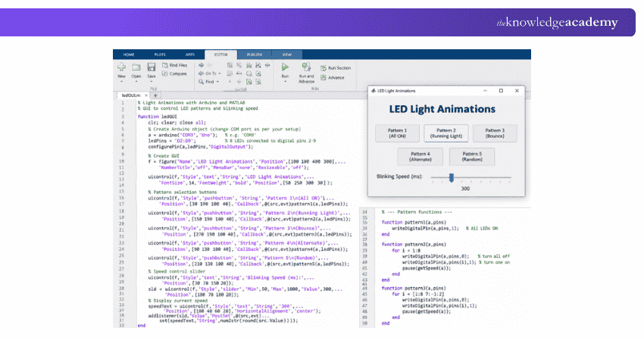Viewport: 644px width, 341px height.
Task: Select the EDITOR ribbon tab
Action: coord(221,55)
